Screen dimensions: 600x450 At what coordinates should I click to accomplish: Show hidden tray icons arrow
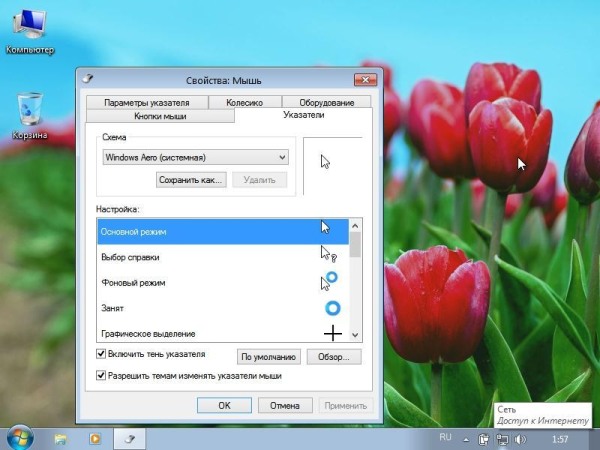[x=466, y=440]
